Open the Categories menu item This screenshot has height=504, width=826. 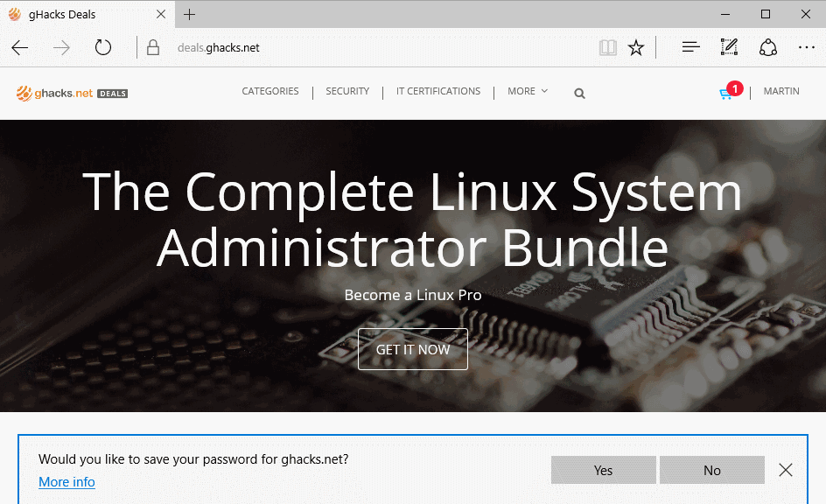[x=270, y=91]
